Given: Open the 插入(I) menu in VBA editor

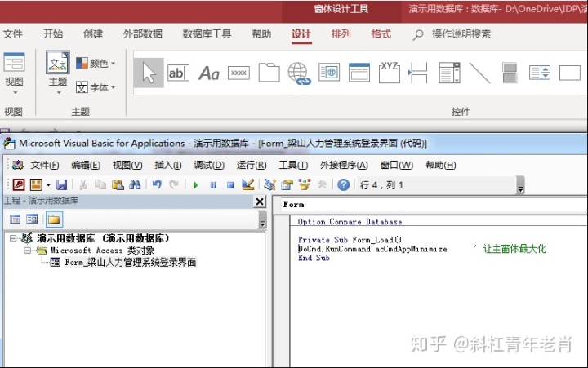Looking at the screenshot, I should pyautogui.click(x=168, y=165).
